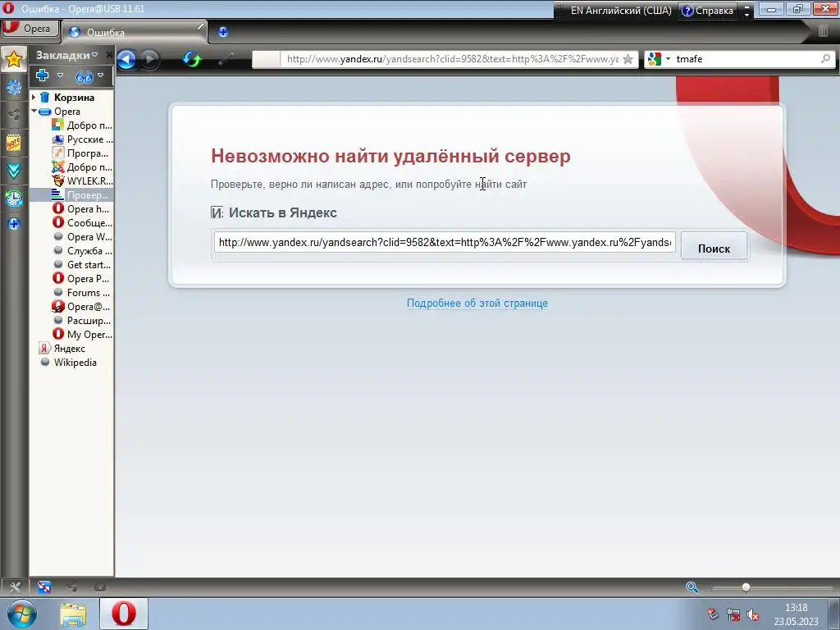This screenshot has height=630, width=840.
Task: Open the Bookmarks star panel
Action: (x=14, y=59)
